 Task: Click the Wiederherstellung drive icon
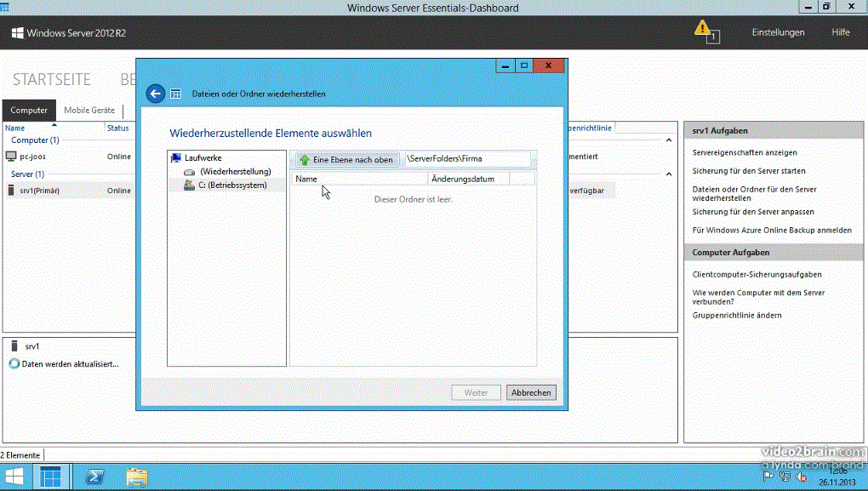pos(189,172)
